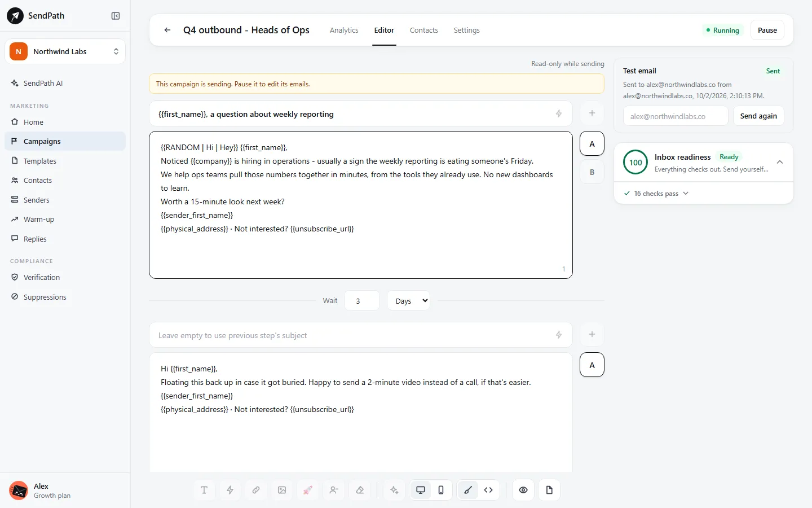Click the lightning icon in first subject line
The height and width of the screenshot is (508, 812).
(559, 113)
